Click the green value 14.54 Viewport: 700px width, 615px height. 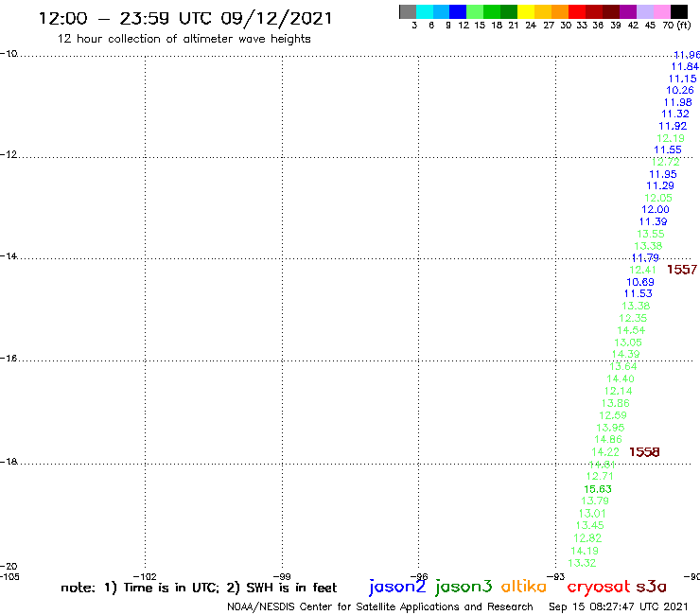631,330
